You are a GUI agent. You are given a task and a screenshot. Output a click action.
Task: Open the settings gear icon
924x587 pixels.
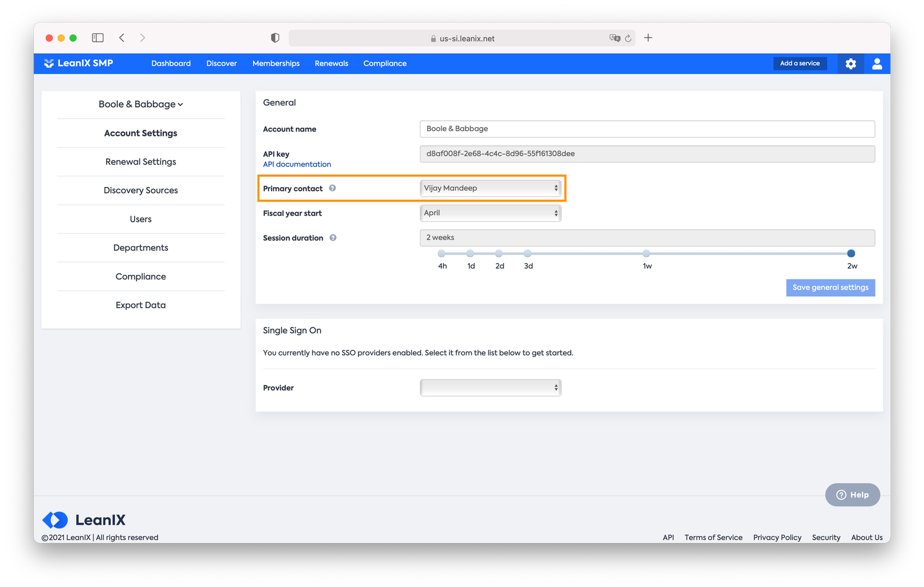[851, 64]
